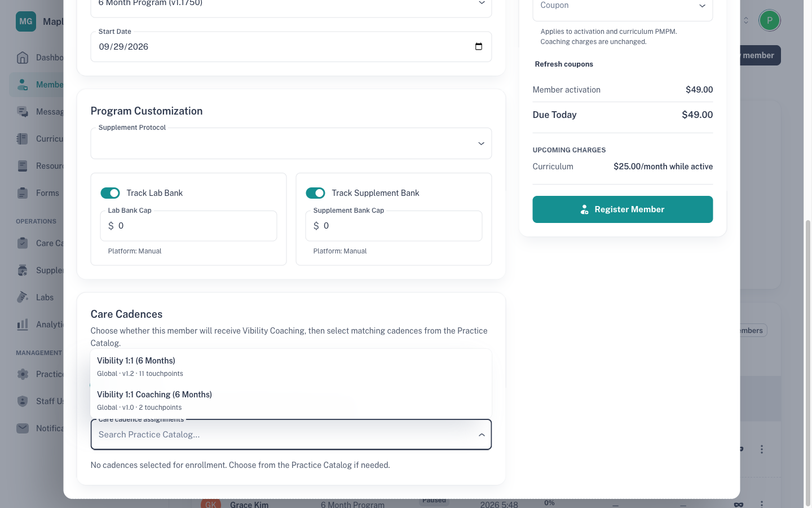Click the Refresh coupons link
812x508 pixels.
click(x=564, y=64)
